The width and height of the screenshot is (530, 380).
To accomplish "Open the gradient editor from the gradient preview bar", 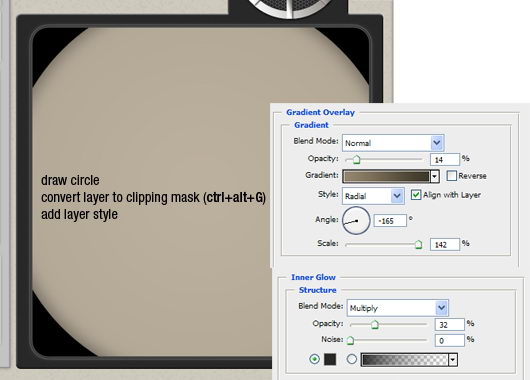I will pyautogui.click(x=386, y=176).
